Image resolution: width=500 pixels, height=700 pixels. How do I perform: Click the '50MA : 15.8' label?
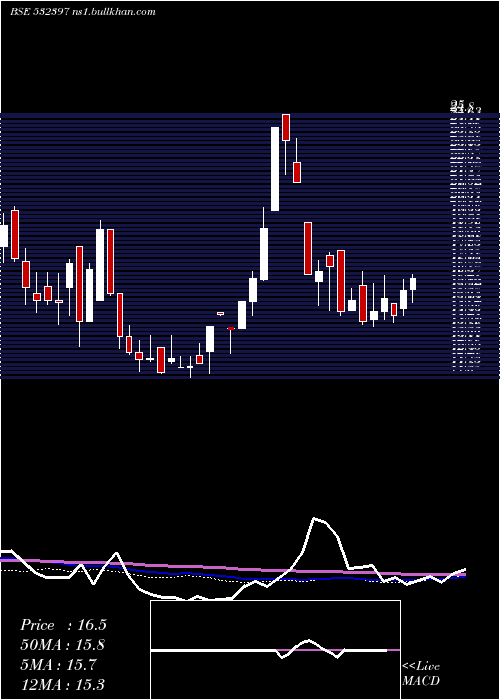click(x=63, y=645)
